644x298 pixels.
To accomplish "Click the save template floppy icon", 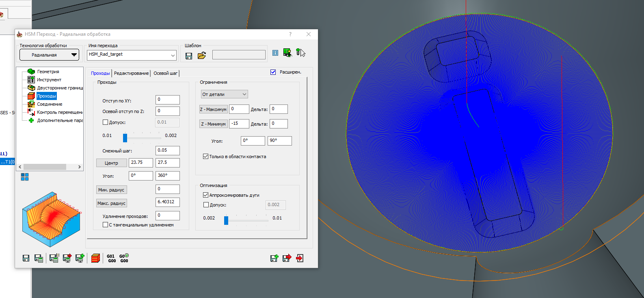I will [189, 56].
